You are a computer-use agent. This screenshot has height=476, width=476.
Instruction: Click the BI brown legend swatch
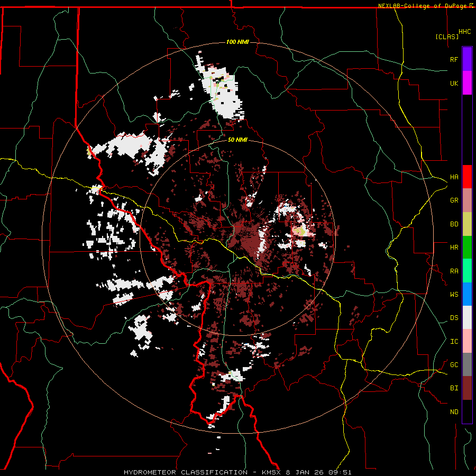coord(467,388)
